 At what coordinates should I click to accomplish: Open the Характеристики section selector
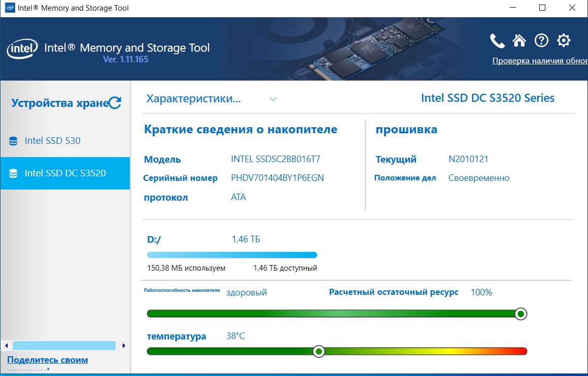(193, 99)
